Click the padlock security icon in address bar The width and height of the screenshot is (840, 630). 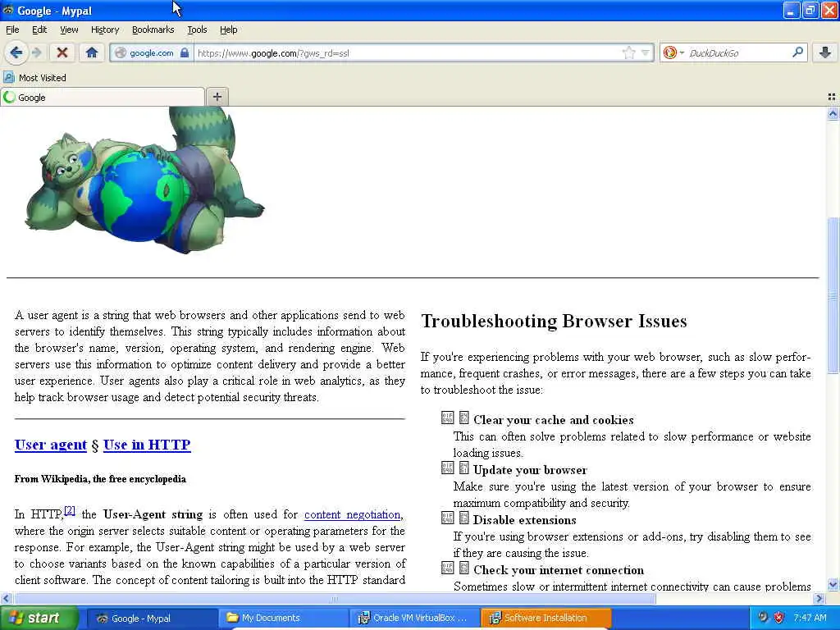pyautogui.click(x=185, y=52)
